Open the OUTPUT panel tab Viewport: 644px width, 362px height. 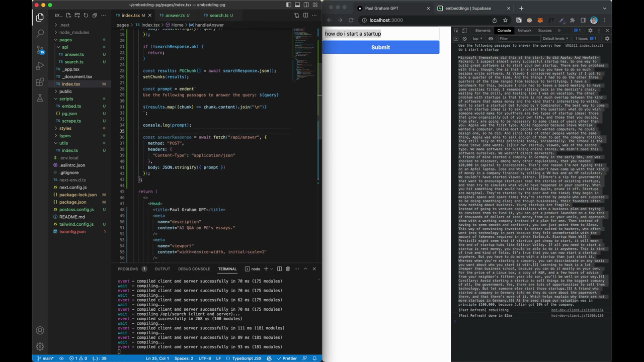click(162, 269)
